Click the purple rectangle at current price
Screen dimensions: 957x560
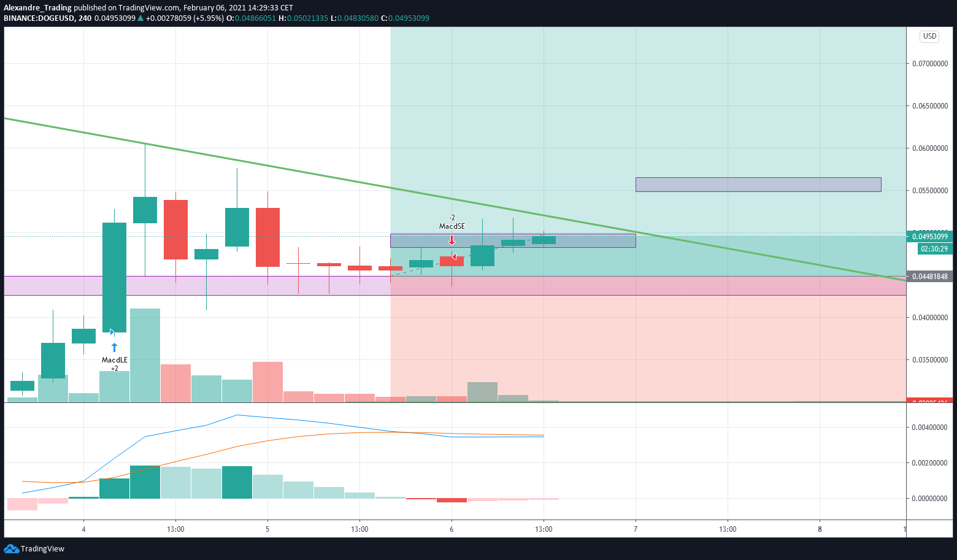coord(513,240)
